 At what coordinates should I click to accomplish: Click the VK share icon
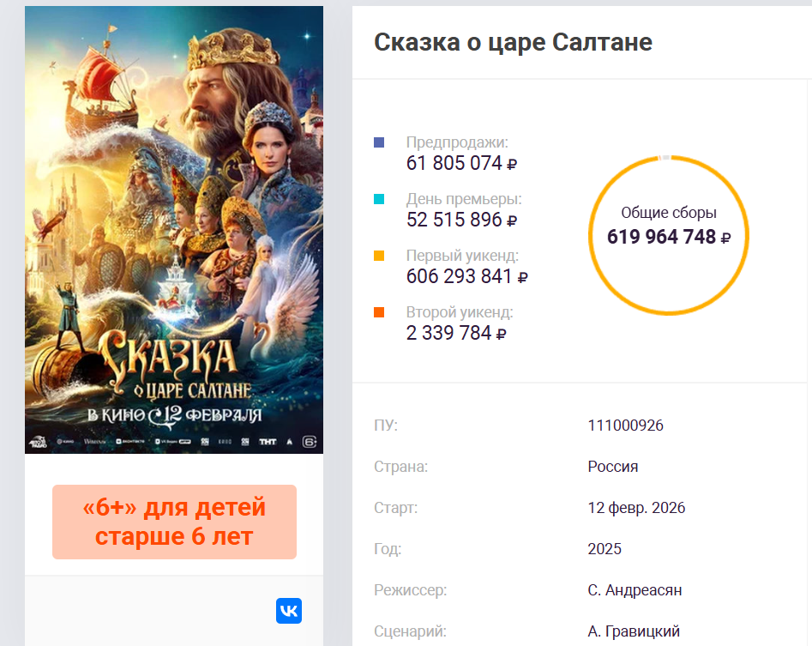pyautogui.click(x=289, y=611)
